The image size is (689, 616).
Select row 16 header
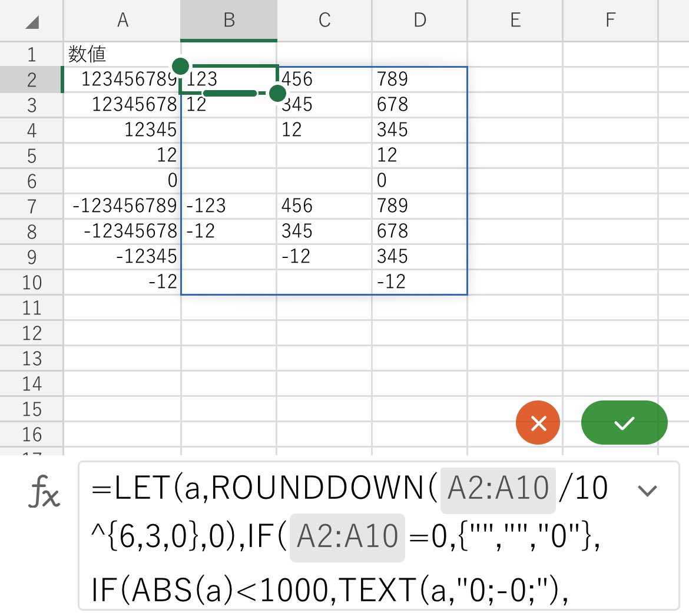[32, 434]
